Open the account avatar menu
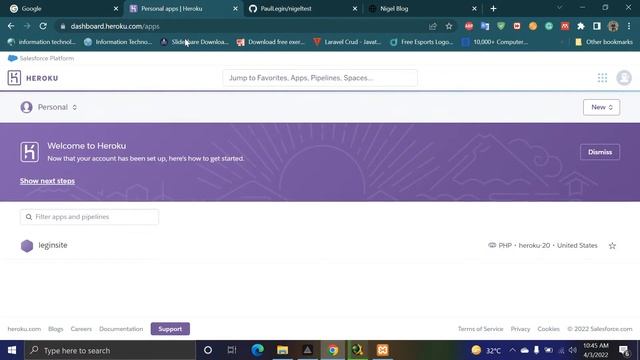The height and width of the screenshot is (360, 640). 624,78
